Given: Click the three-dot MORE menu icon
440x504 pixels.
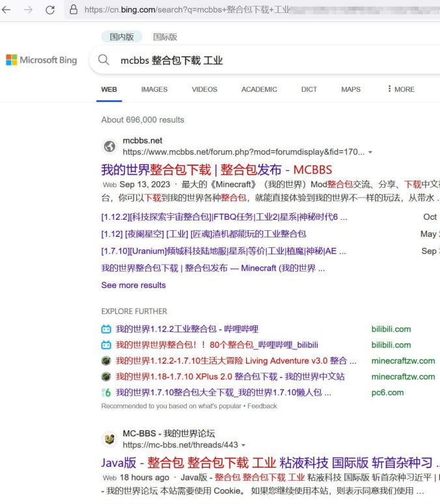Looking at the screenshot, I should pyautogui.click(x=389, y=88).
